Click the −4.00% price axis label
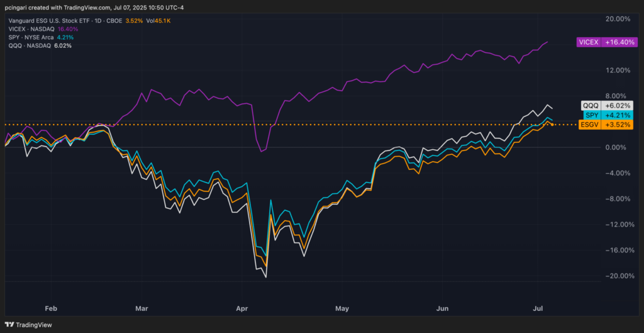This screenshot has height=333, width=644. [x=619, y=173]
